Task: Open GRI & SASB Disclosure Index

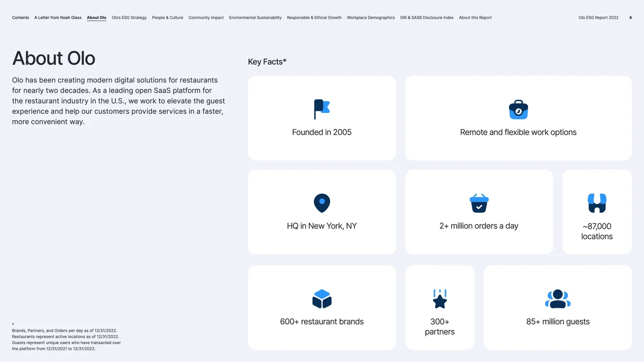Action: click(x=427, y=17)
